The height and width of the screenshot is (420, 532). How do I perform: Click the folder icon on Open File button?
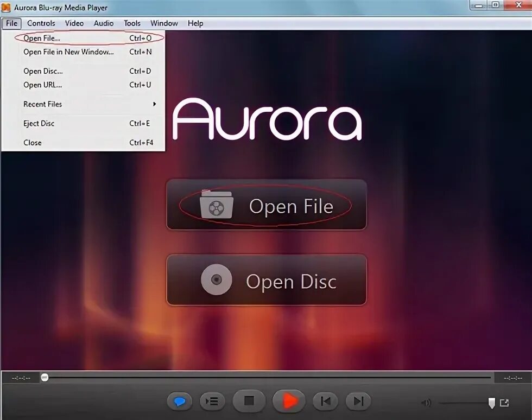tap(217, 205)
